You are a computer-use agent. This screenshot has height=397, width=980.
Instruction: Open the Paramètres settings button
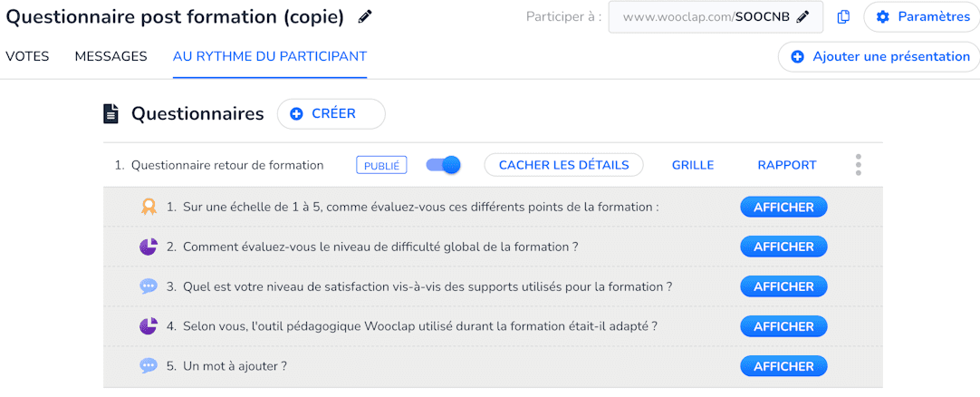pos(923,17)
